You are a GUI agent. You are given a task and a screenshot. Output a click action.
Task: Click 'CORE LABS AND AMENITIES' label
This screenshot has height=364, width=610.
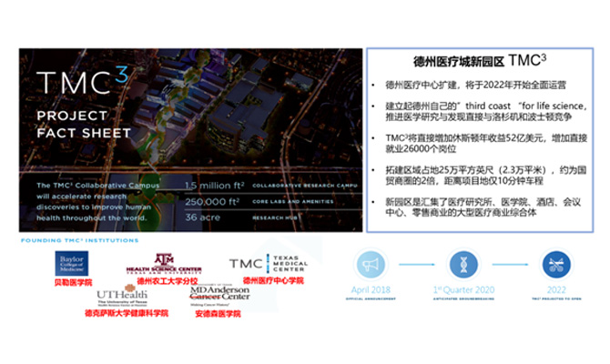pos(293,201)
